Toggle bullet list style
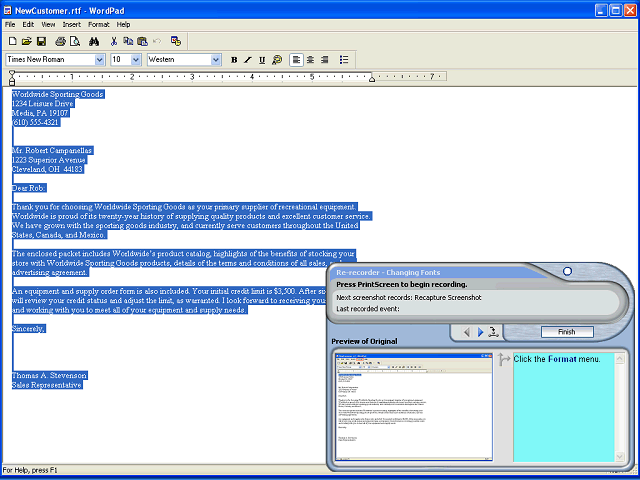This screenshot has width=640, height=480. [344, 60]
